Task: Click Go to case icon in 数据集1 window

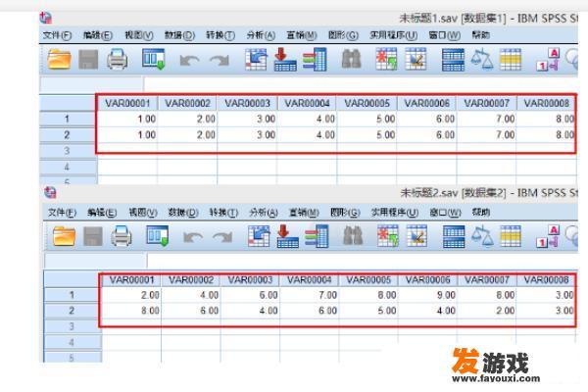Action: point(256,59)
